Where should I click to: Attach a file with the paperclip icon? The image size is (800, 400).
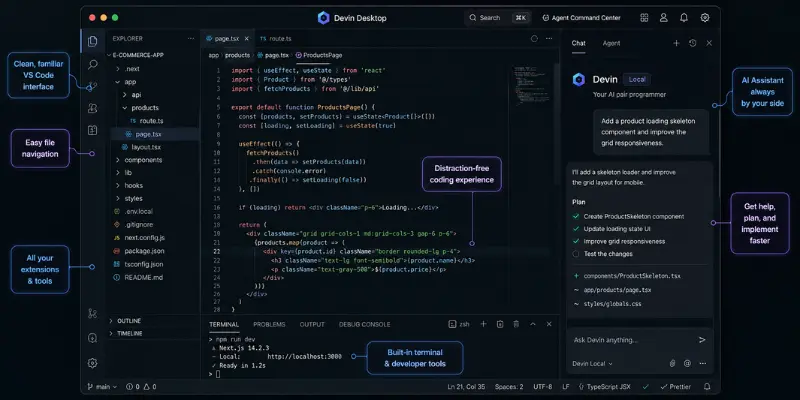(672, 364)
